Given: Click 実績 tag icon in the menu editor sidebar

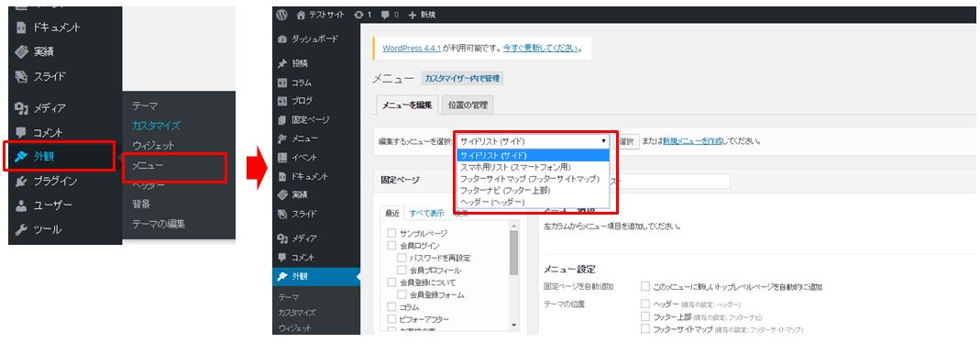Looking at the screenshot, I should (282, 195).
